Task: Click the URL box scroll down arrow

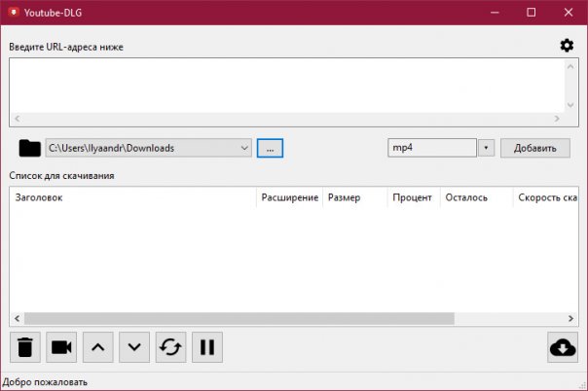Action: [x=570, y=105]
